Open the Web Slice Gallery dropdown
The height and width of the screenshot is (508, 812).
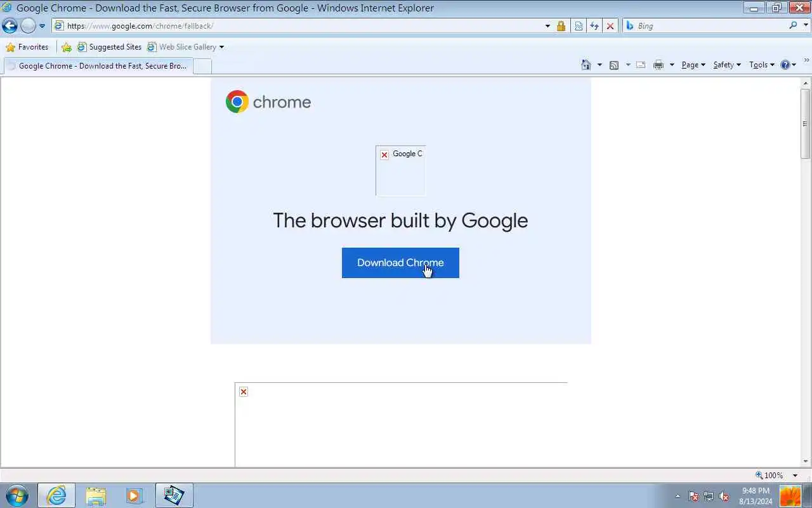tap(185, 47)
